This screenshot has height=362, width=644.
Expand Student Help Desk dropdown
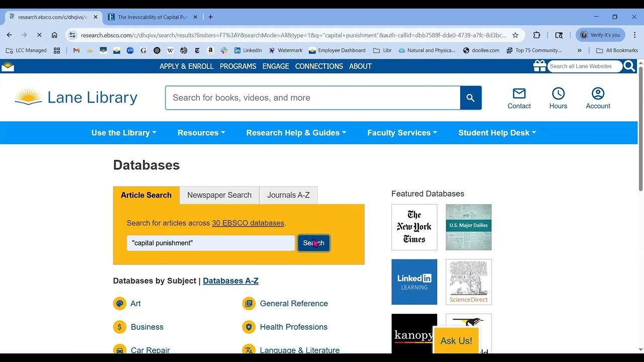coord(497,133)
